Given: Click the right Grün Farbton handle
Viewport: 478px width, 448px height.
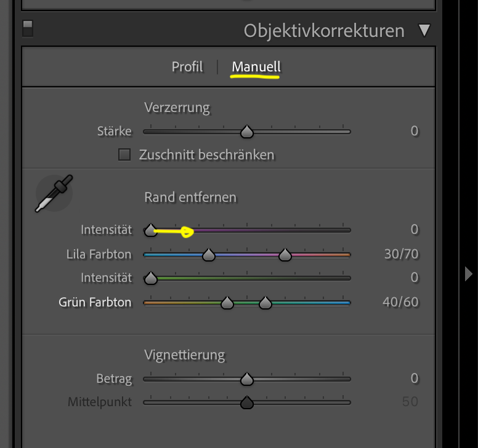Looking at the screenshot, I should tap(265, 303).
